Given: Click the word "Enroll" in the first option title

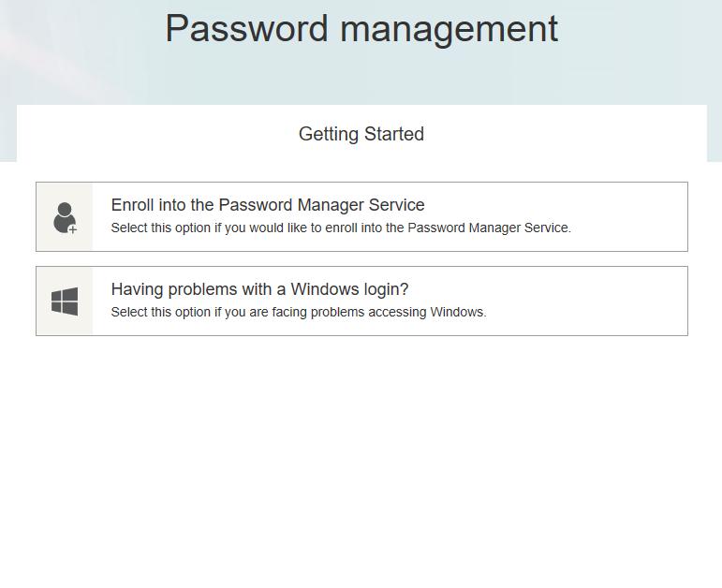Looking at the screenshot, I should tap(133, 205).
